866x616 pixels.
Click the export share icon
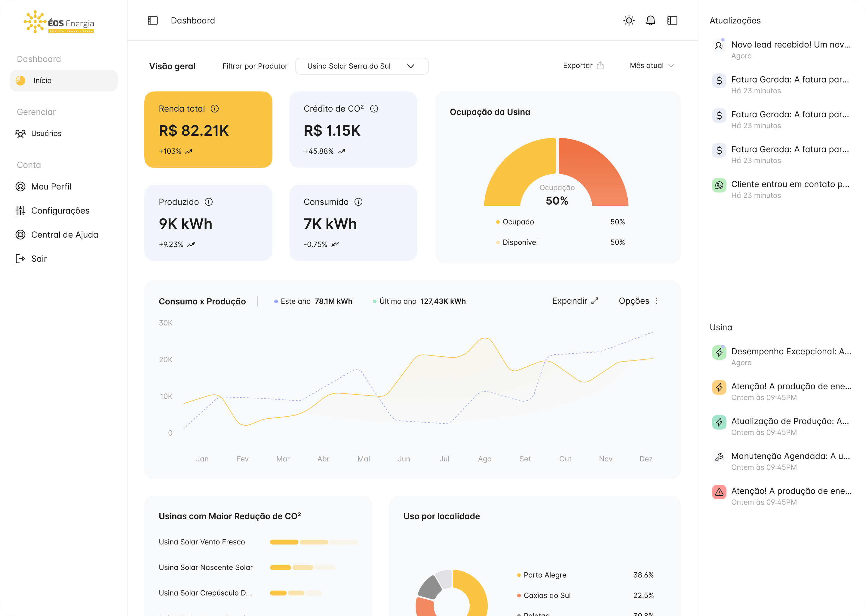pos(600,66)
